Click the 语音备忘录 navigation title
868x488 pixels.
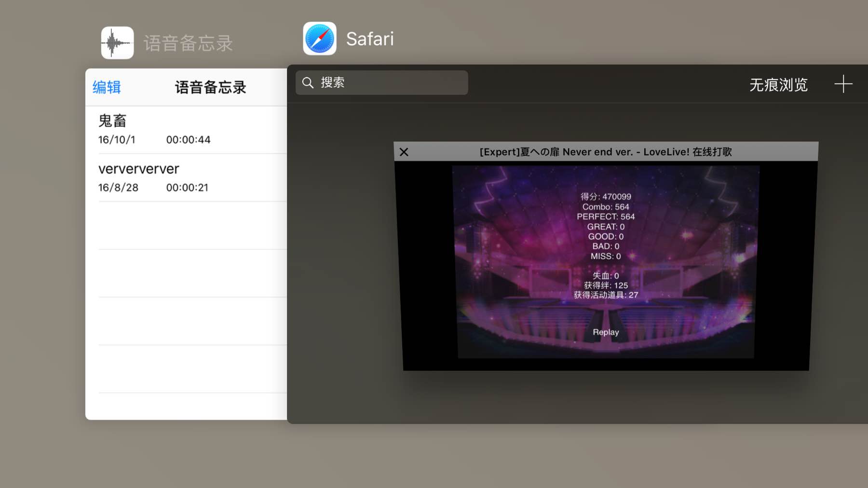211,87
